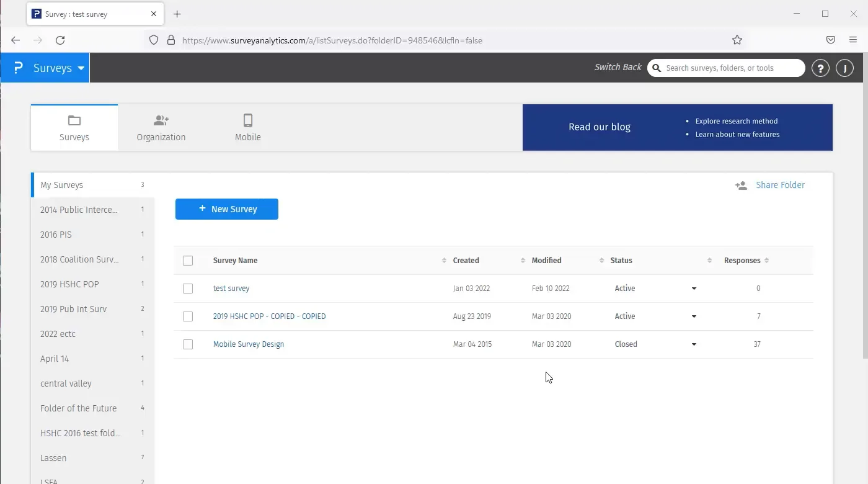Click the browser reload page icon
Screen dimensions: 868x484
(60, 40)
